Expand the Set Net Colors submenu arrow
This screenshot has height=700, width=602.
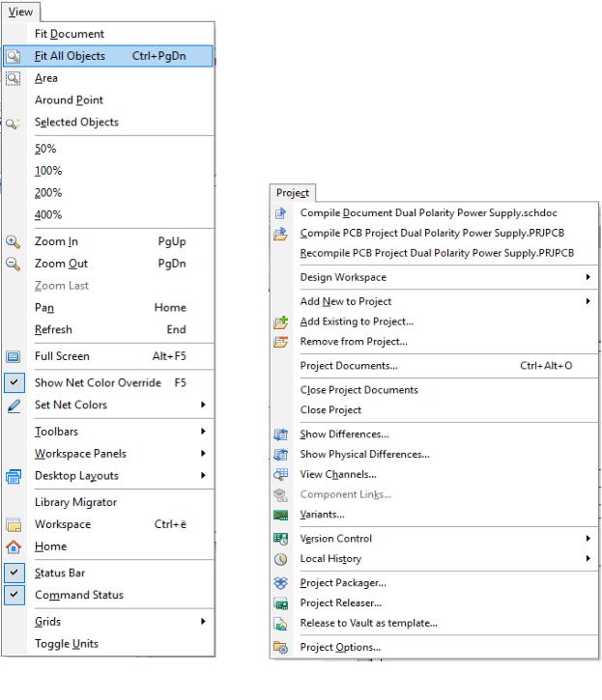[203, 405]
